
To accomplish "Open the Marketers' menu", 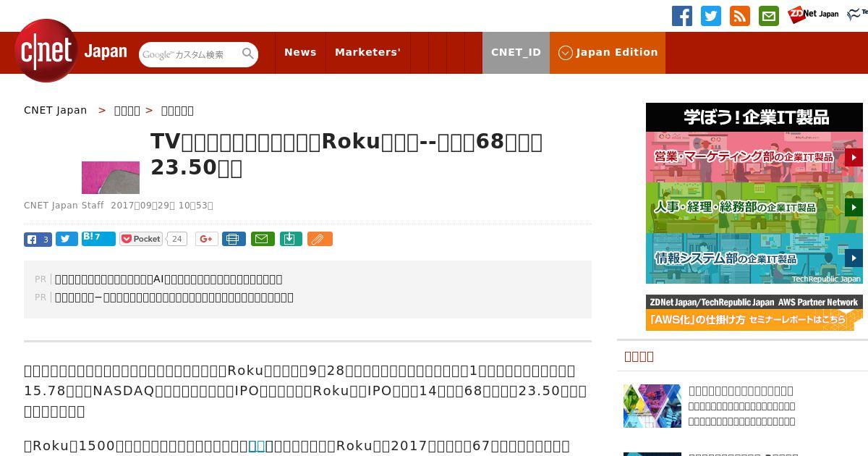I will [367, 52].
